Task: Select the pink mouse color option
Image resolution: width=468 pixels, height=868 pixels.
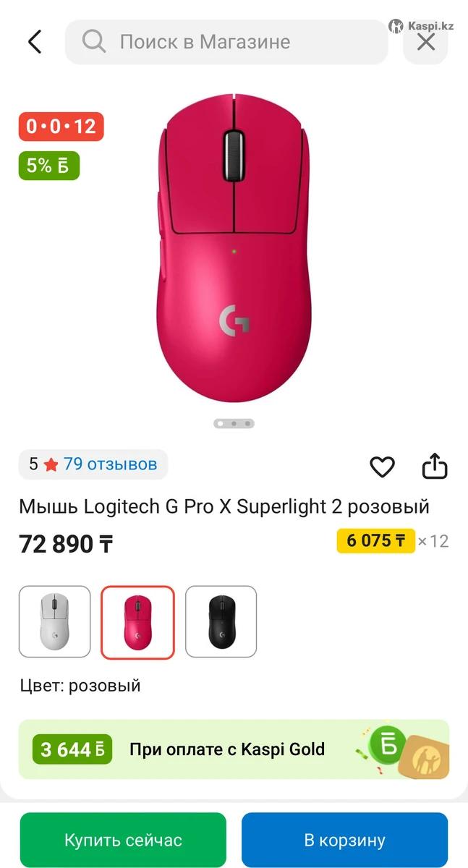Action: point(137,622)
